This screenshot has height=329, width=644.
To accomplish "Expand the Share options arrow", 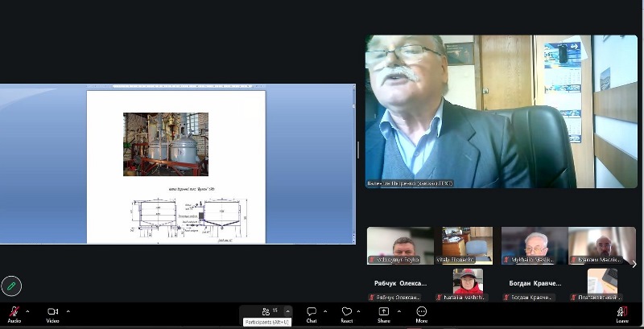I will (x=397, y=311).
